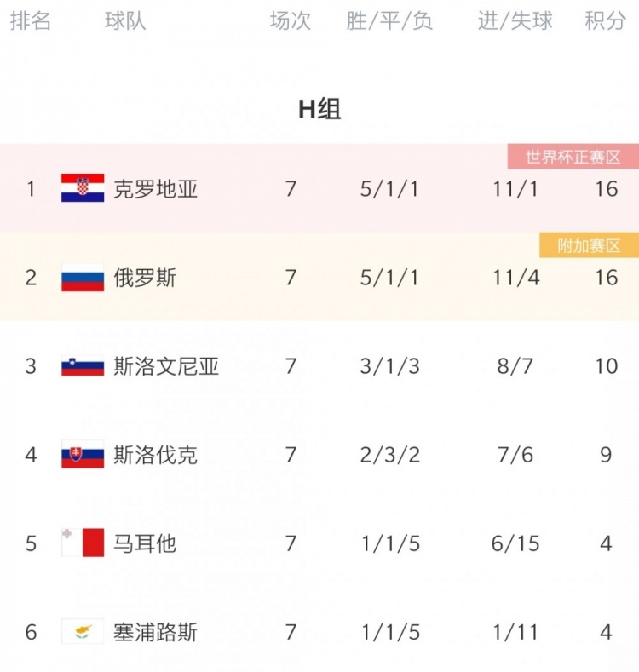This screenshot has height=672, width=639.
Task: Click the 附加赛区 yellow label
Action: click(589, 245)
